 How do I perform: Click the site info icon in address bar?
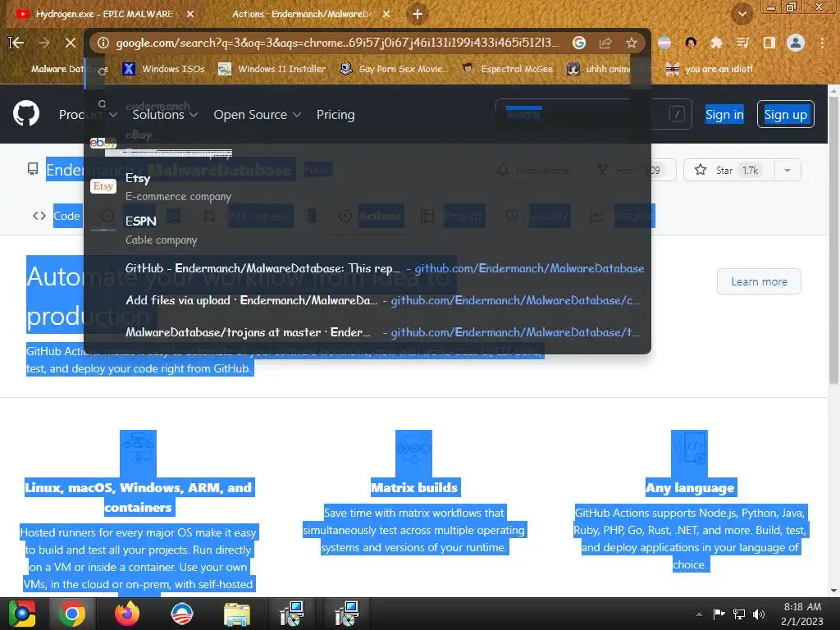click(x=103, y=43)
